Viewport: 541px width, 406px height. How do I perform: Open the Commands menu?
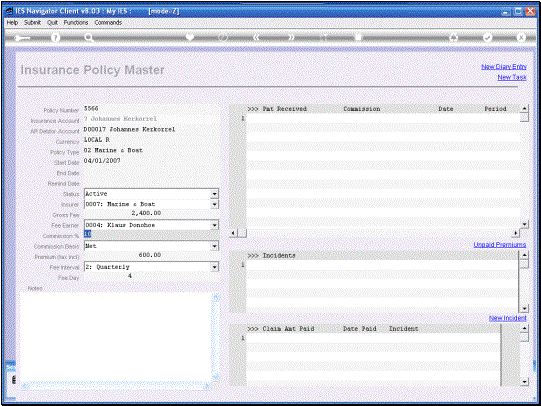pos(108,22)
